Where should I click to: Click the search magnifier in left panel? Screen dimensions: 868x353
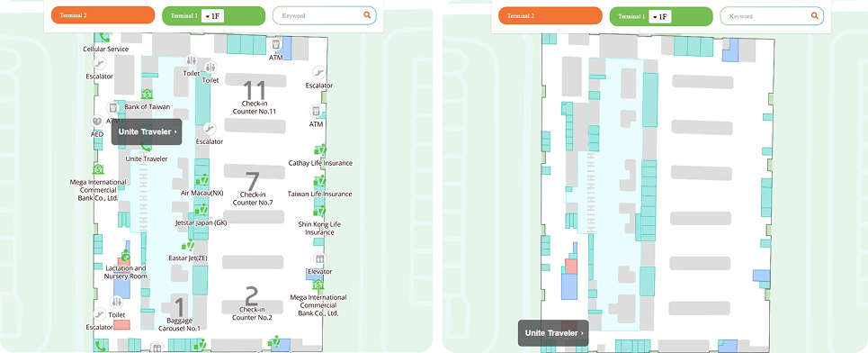tap(367, 15)
